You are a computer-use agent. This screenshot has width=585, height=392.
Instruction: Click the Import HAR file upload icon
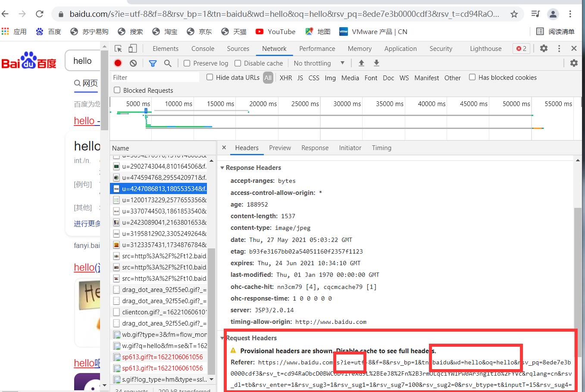361,63
